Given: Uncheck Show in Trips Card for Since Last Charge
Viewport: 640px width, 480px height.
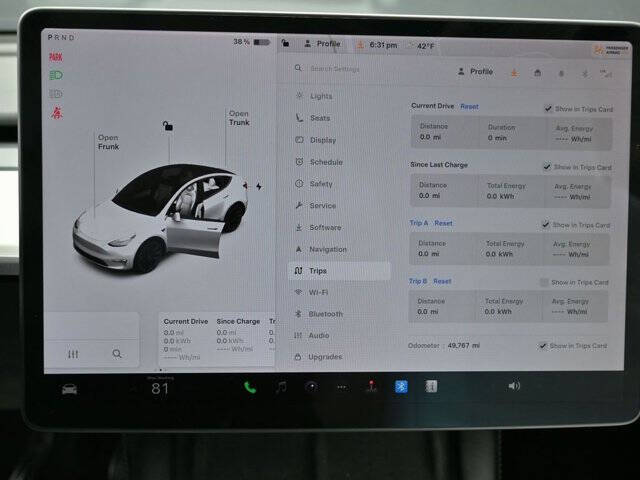Looking at the screenshot, I should click(547, 167).
